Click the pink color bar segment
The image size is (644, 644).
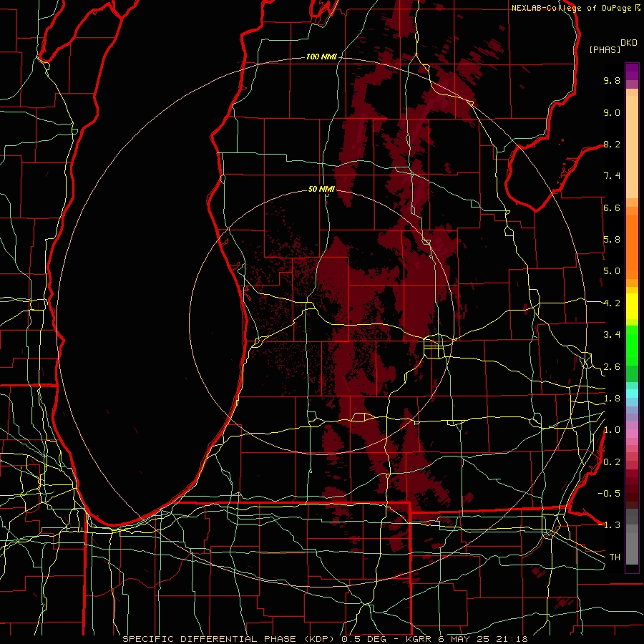point(632,434)
